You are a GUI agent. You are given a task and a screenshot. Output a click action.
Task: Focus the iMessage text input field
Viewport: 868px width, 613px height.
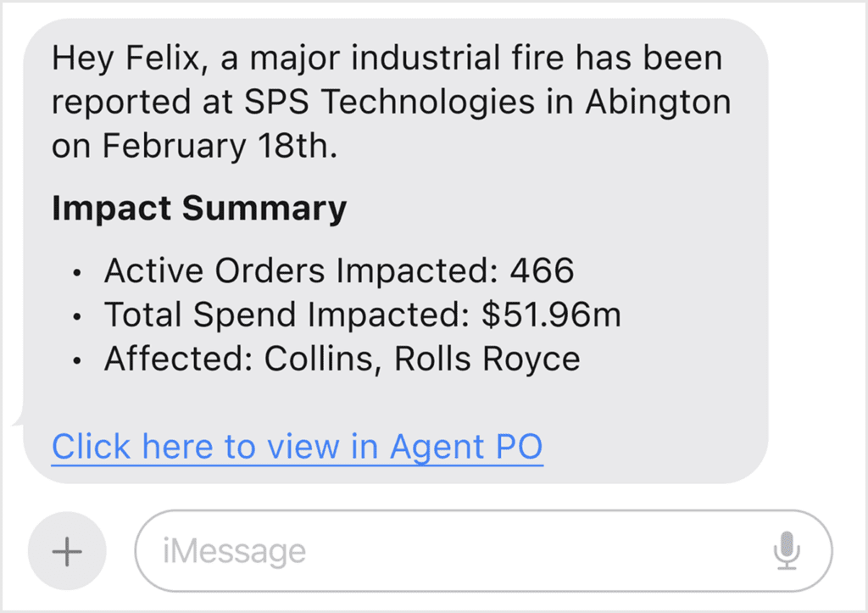(458, 552)
